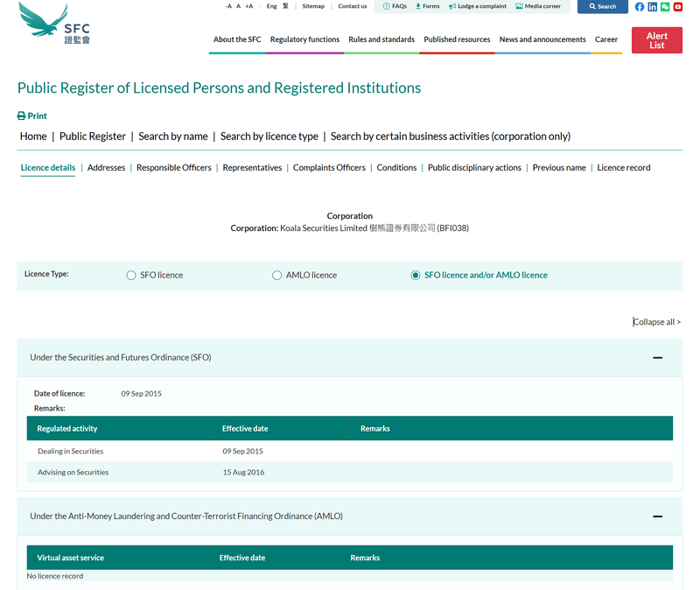The height and width of the screenshot is (590, 700).
Task: Click the Advising on Securities row
Action: 349,472
